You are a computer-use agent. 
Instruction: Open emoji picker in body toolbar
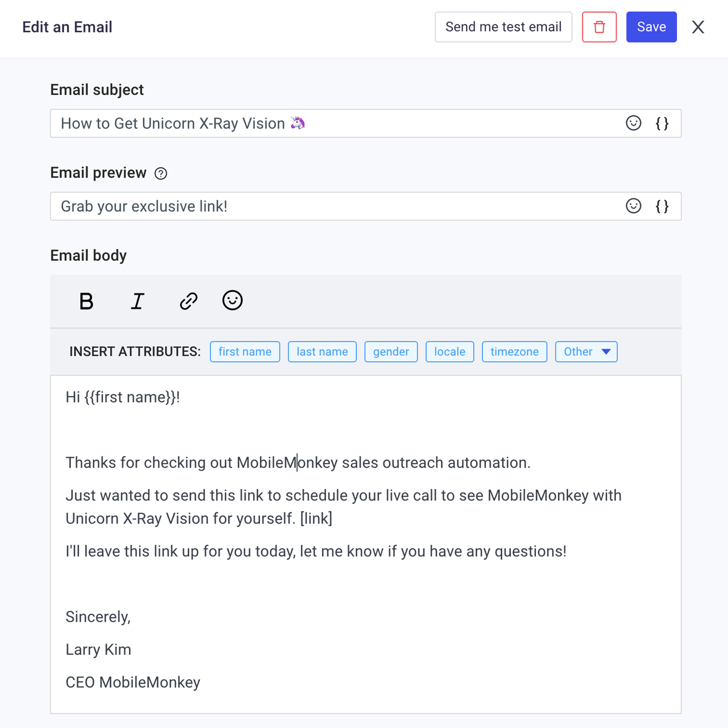tap(232, 300)
